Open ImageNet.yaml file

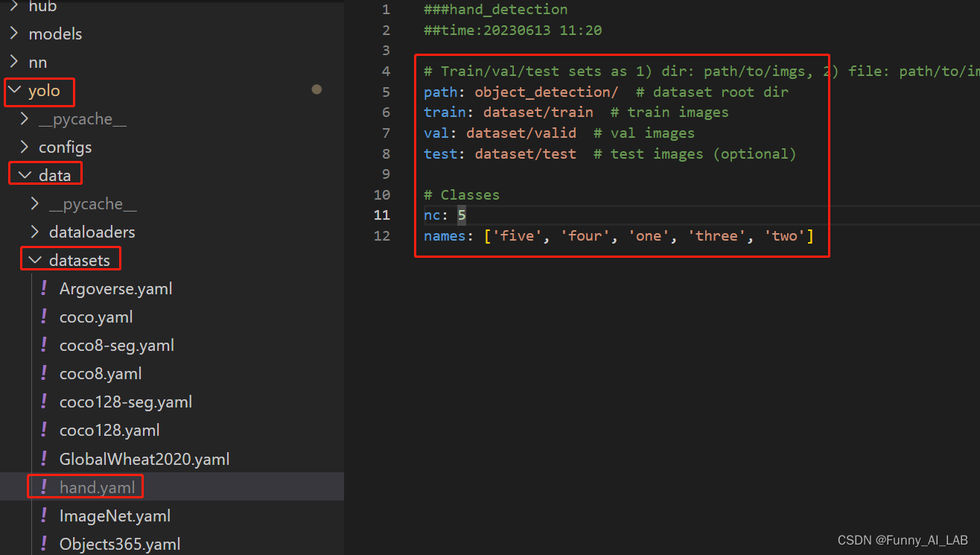(x=115, y=516)
